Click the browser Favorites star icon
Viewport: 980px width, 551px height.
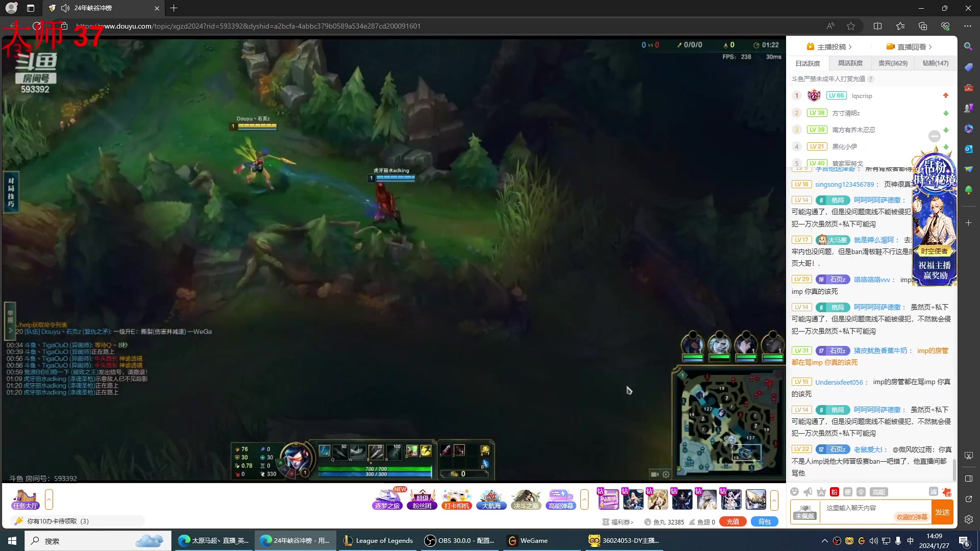pyautogui.click(x=851, y=26)
